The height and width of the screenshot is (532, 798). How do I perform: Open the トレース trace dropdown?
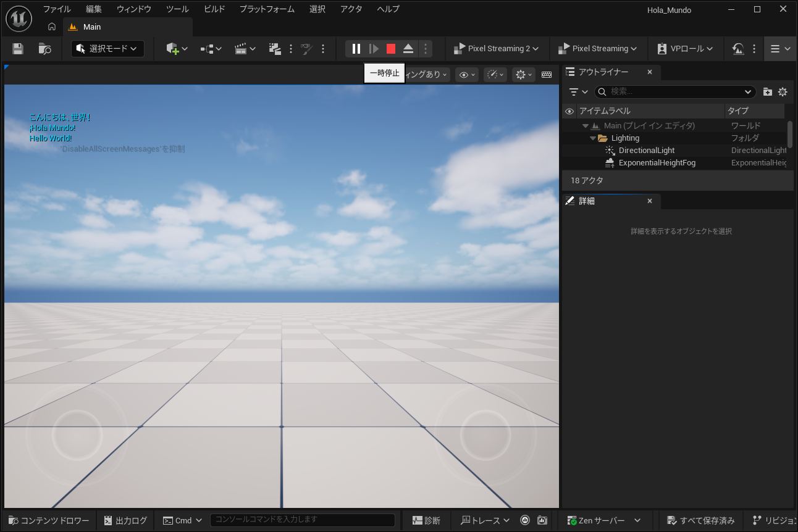[x=486, y=520]
